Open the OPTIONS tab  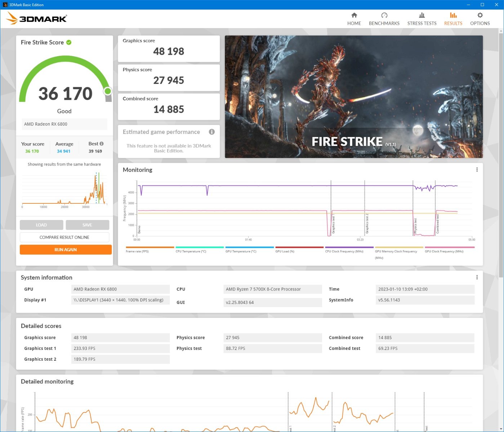[x=480, y=19]
